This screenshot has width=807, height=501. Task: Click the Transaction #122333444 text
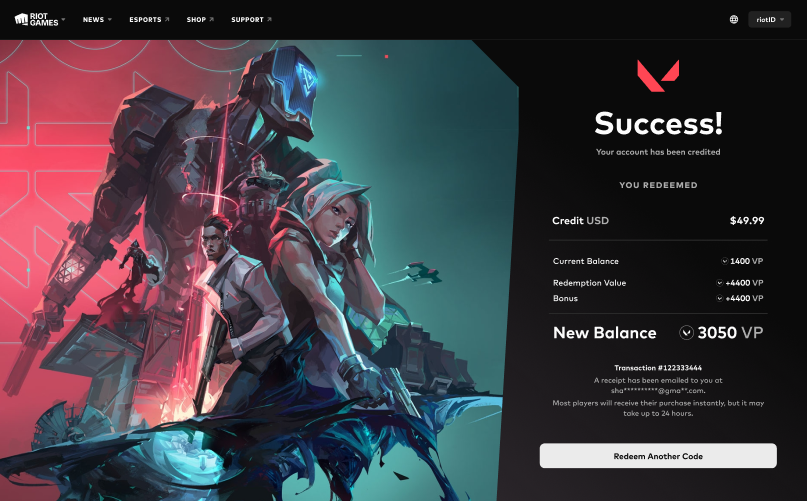click(x=658, y=368)
